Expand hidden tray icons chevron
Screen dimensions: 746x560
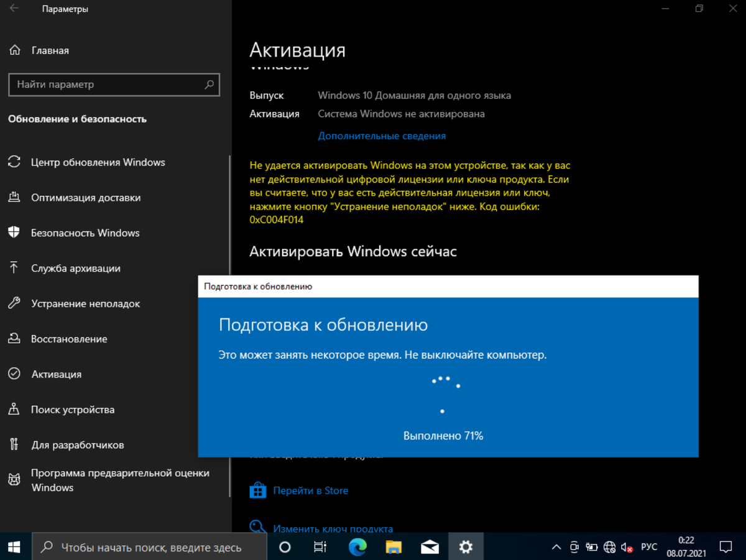click(556, 548)
